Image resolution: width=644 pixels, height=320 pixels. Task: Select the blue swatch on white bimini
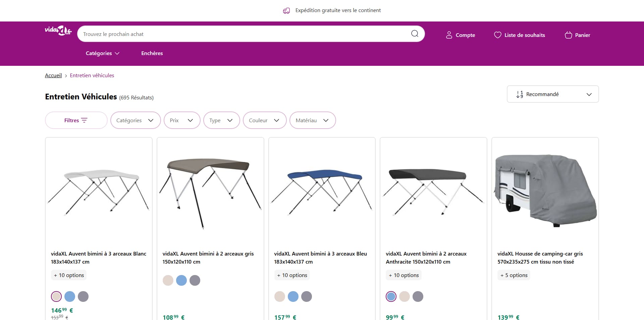[x=70, y=296]
